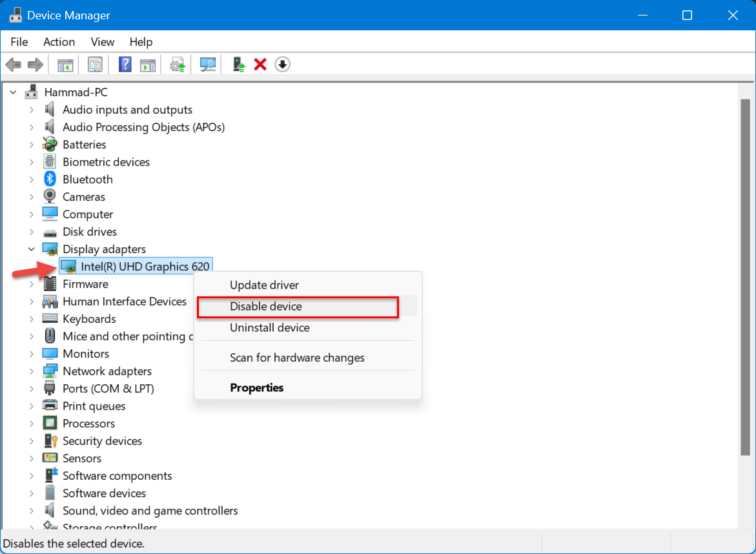756x554 pixels.
Task: Click the Scan for hardware changes monitor icon
Action: click(208, 65)
